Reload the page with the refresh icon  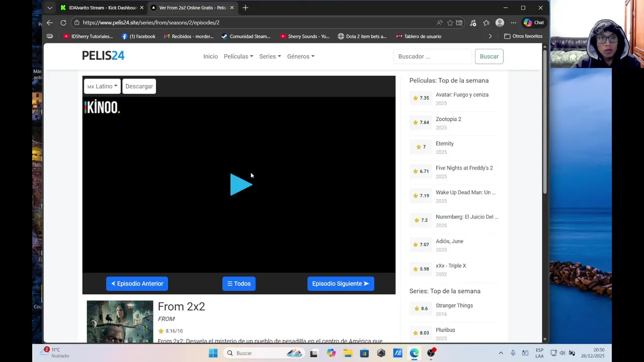(x=63, y=23)
